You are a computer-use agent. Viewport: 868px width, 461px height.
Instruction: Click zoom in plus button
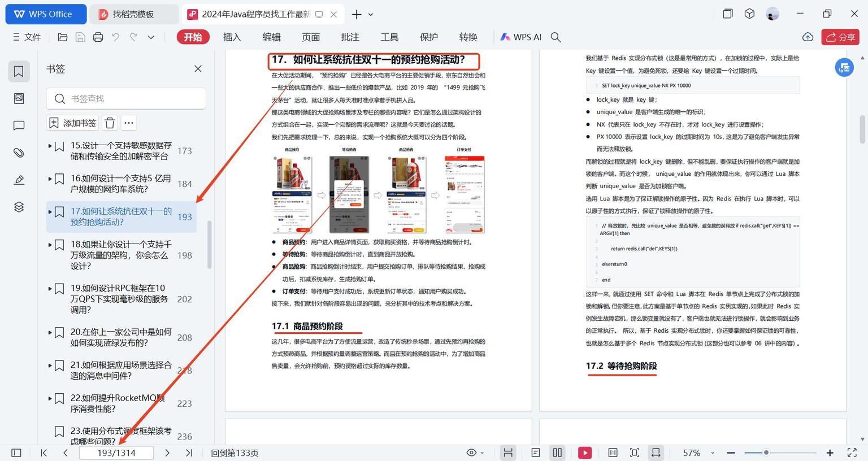[830, 453]
